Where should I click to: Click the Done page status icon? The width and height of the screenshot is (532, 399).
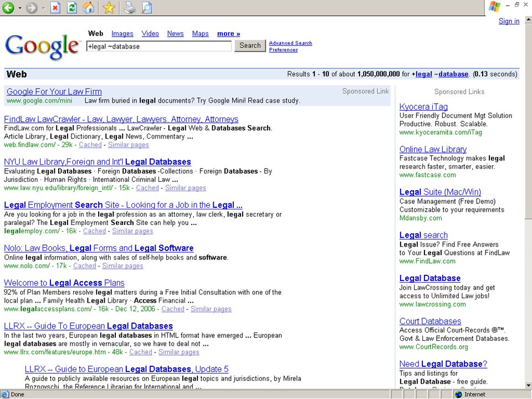pyautogui.click(x=5, y=394)
